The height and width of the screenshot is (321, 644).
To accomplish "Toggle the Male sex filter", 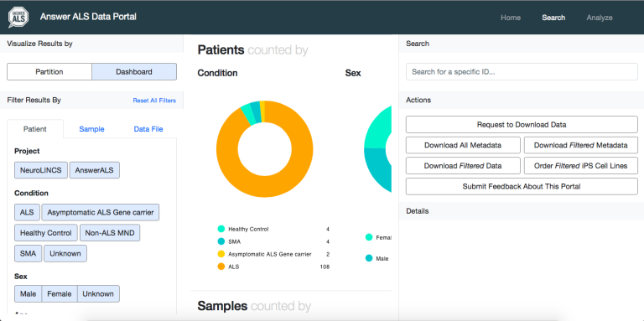I will pos(28,294).
